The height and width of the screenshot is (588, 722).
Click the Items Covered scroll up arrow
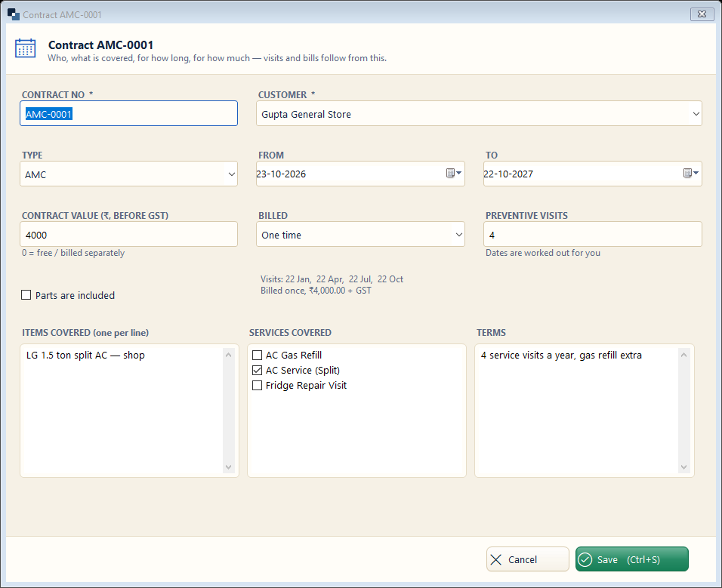[x=228, y=355]
